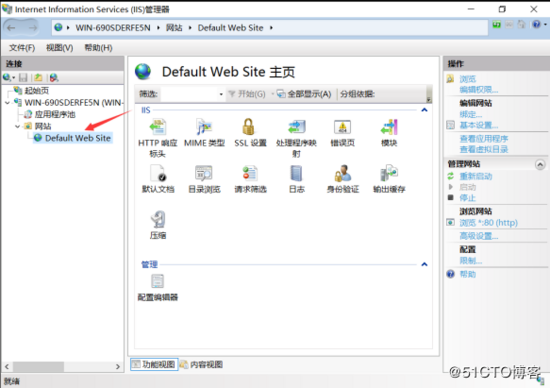This screenshot has height=388, width=550.
Task: Click the 网站 breadcrumb segment
Action: tap(174, 28)
